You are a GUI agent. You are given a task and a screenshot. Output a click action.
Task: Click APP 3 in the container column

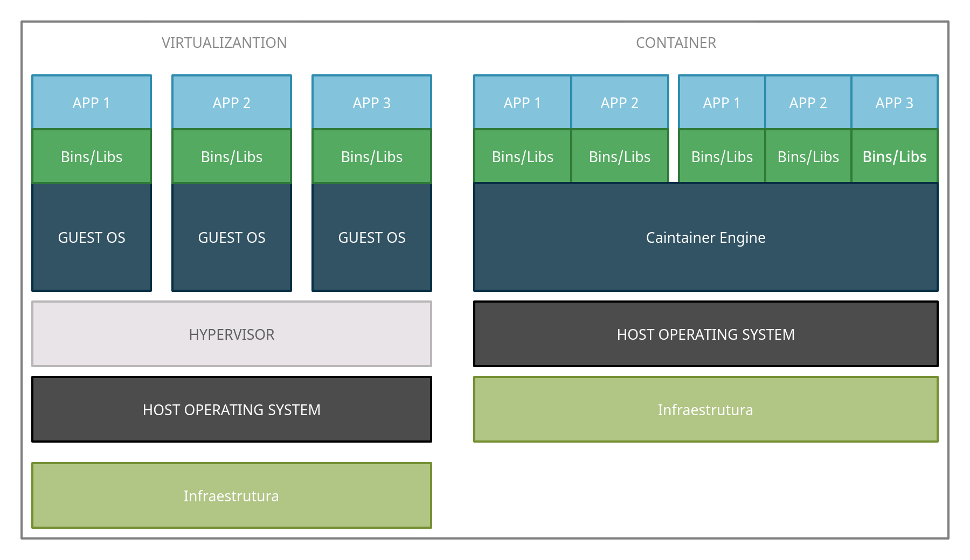[895, 102]
